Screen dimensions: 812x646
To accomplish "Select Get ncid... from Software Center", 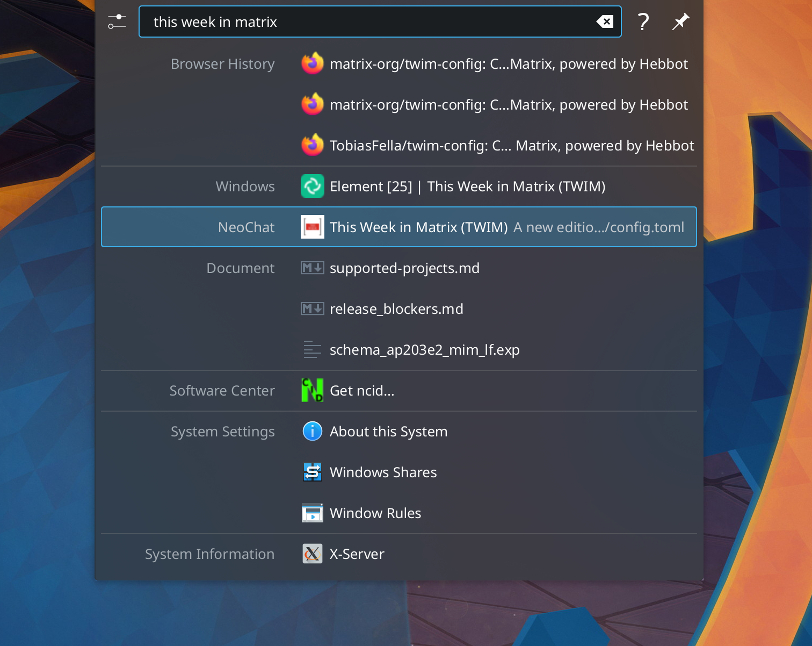I will click(362, 391).
